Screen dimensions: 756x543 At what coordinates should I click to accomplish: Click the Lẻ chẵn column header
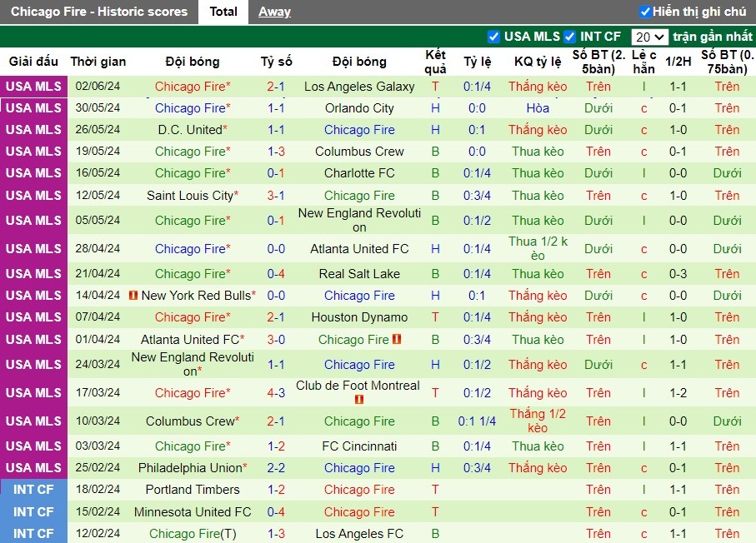point(643,62)
